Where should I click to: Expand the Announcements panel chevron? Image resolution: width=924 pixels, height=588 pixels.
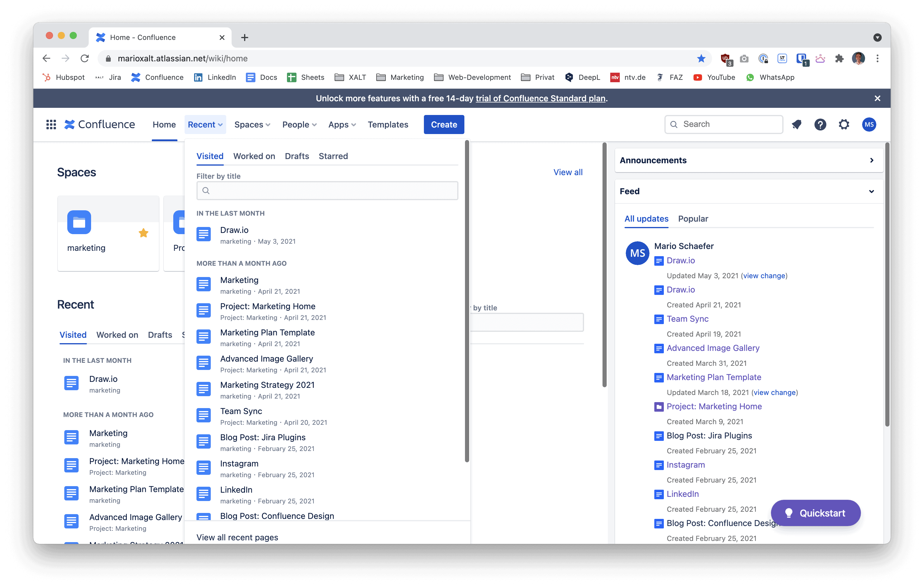[872, 160]
